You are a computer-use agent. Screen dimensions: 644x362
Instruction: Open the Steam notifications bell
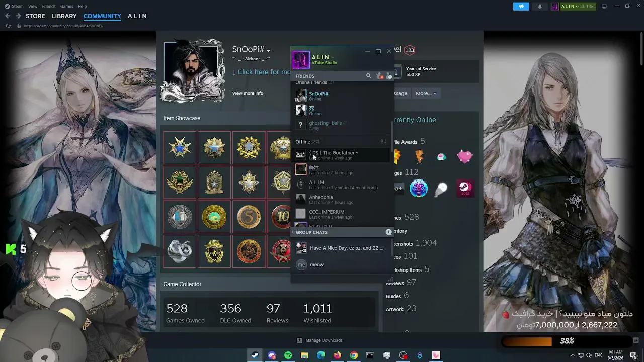[x=540, y=6]
